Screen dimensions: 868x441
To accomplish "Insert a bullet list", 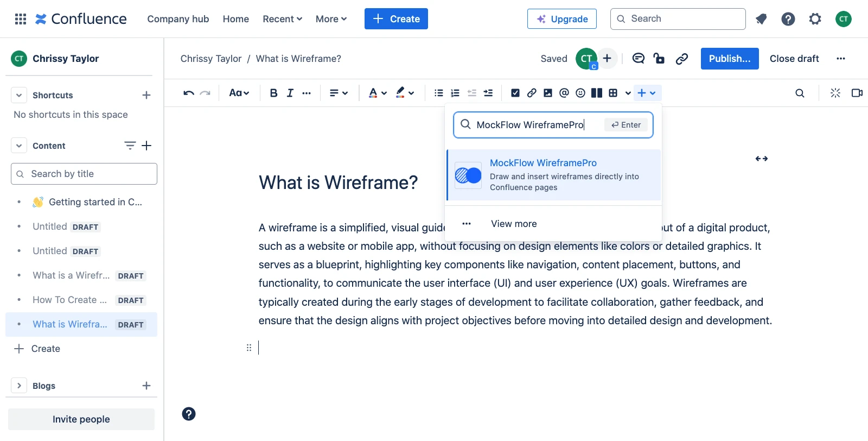I will click(439, 93).
